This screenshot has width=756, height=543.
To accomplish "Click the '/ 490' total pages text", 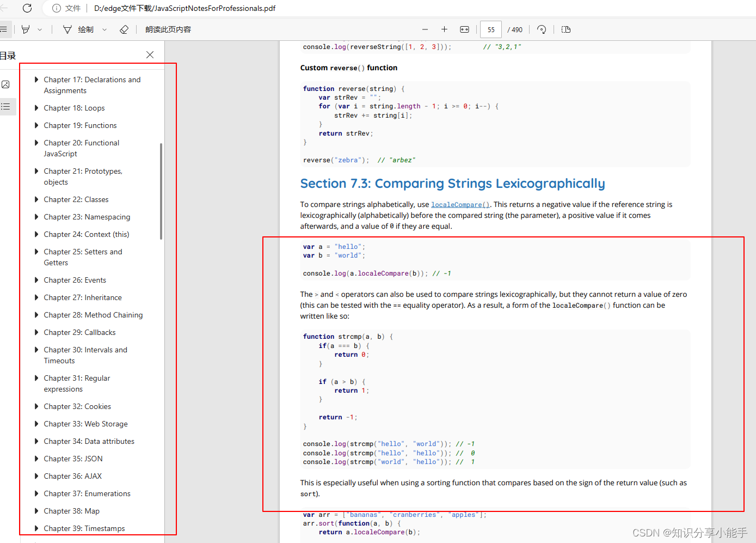I will point(515,29).
